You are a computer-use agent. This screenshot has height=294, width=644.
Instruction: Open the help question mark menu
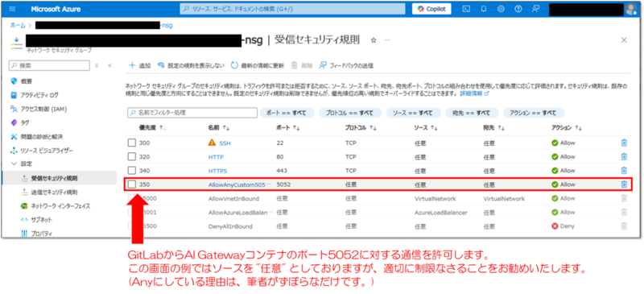pyautogui.click(x=518, y=9)
